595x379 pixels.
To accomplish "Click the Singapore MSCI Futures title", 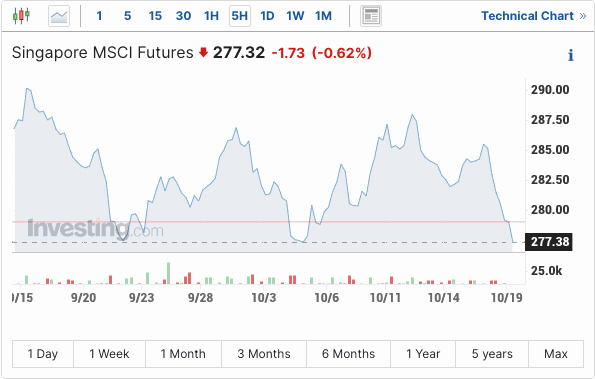I will pos(102,53).
